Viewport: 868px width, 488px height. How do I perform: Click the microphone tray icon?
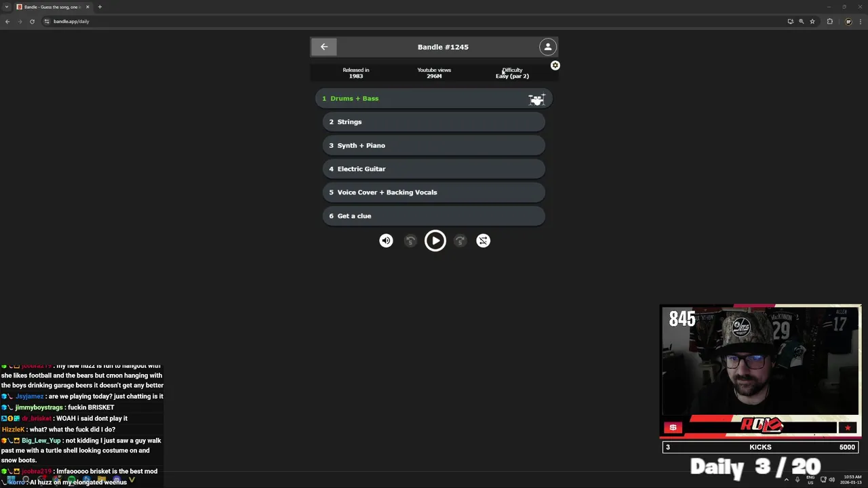click(x=798, y=480)
